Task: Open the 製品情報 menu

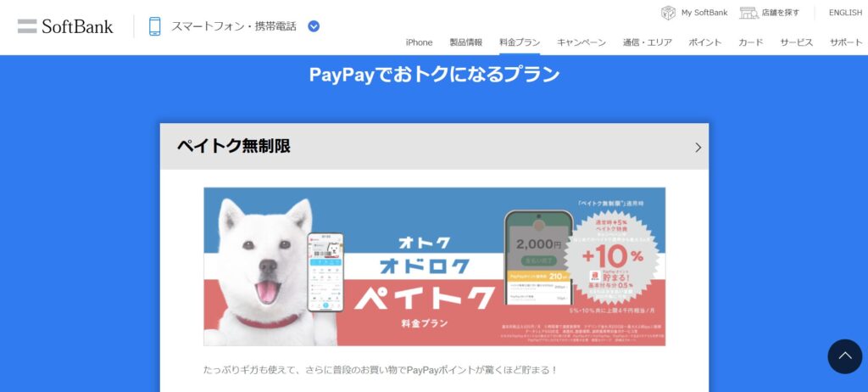Action: coord(465,42)
